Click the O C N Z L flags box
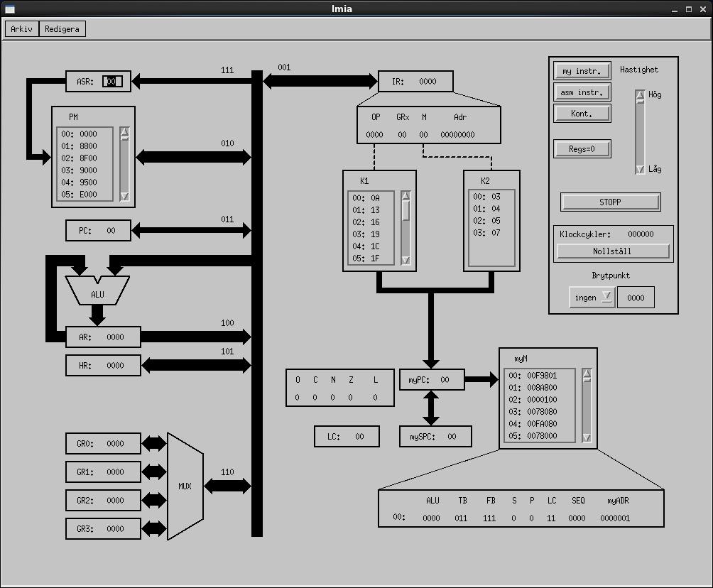Viewport: 713px width, 588px height. point(340,388)
